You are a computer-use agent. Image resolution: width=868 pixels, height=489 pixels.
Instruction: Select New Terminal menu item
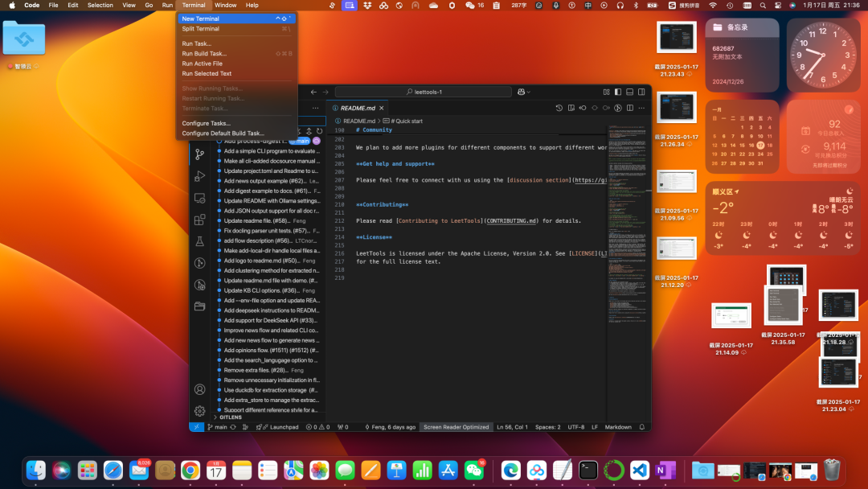(236, 18)
